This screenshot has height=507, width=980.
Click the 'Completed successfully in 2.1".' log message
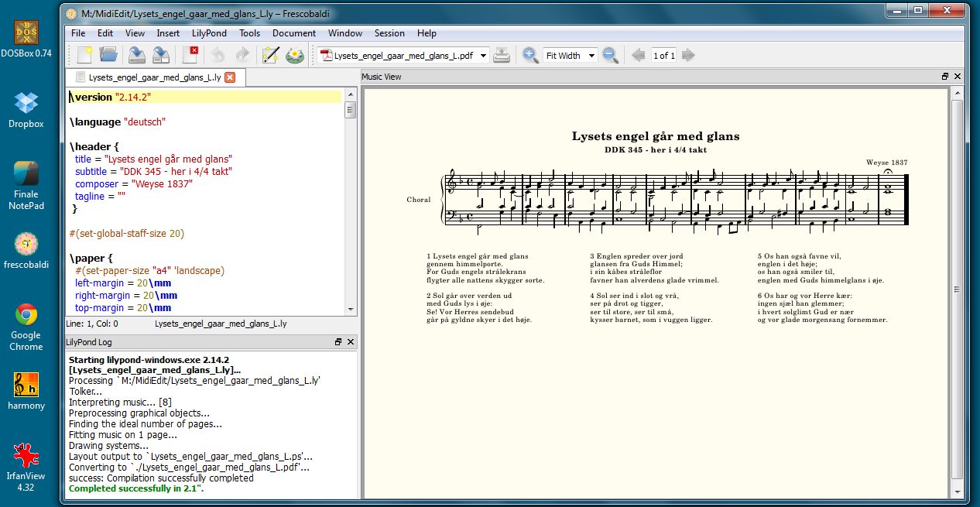[x=135, y=488]
